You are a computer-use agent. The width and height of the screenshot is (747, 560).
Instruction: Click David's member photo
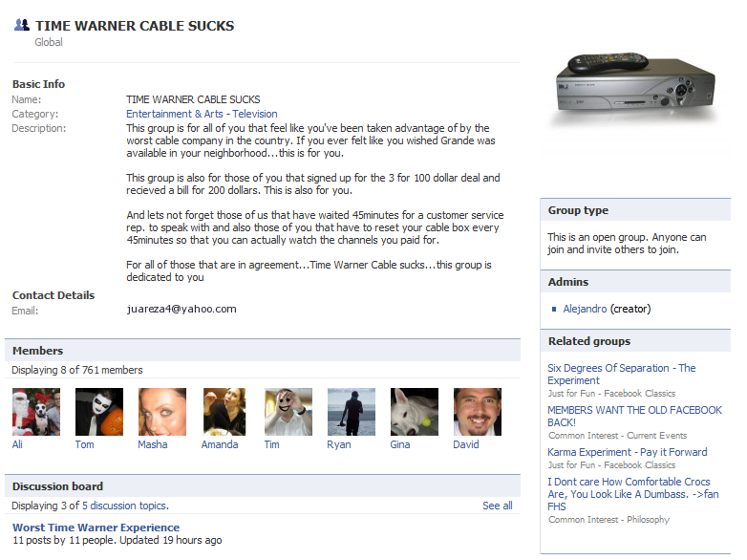pyautogui.click(x=478, y=412)
